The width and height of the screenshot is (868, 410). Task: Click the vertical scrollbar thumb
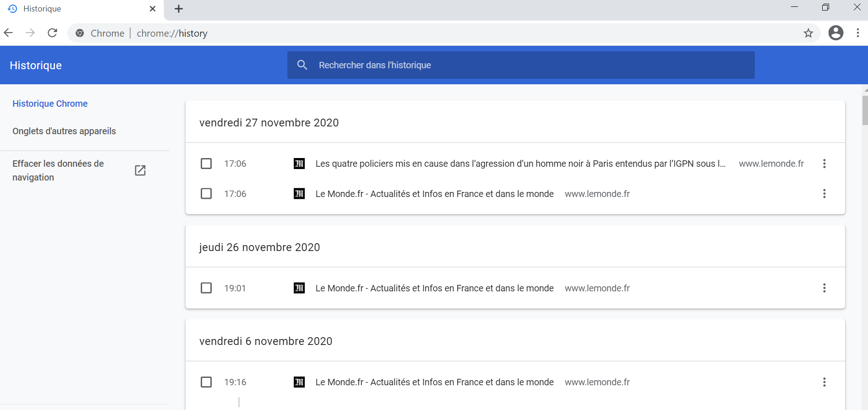[x=865, y=110]
